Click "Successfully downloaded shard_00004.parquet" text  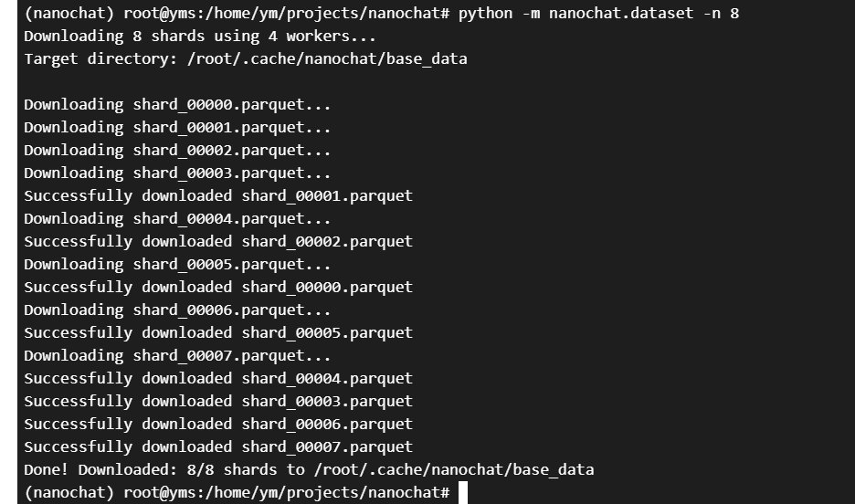pos(218,379)
